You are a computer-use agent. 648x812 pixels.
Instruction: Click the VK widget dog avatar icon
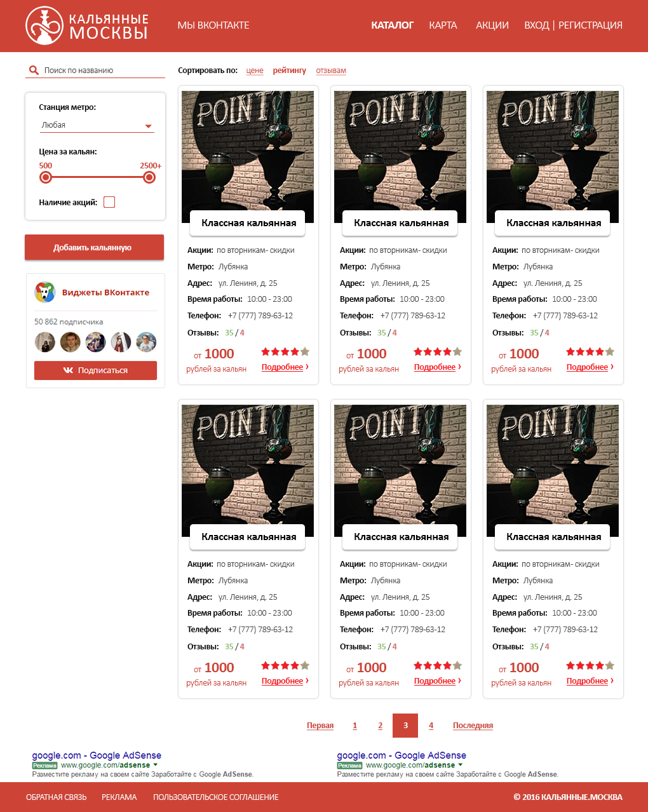pyautogui.click(x=44, y=292)
